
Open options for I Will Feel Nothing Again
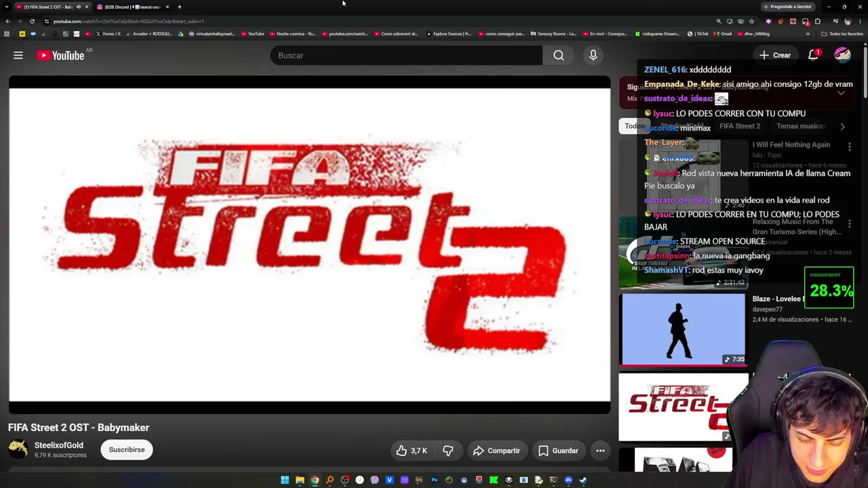(x=849, y=146)
